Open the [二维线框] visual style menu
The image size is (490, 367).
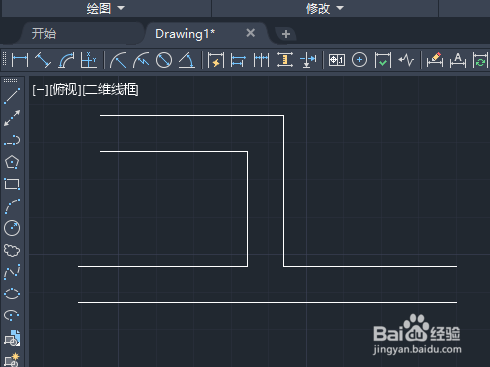coord(110,90)
